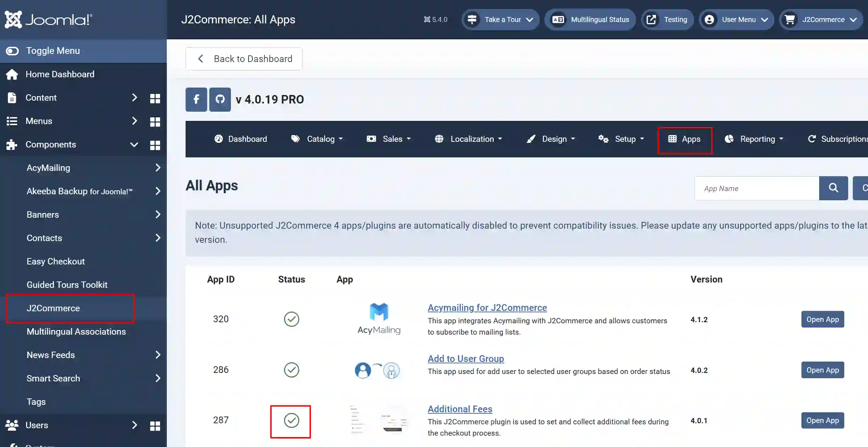Screen dimensions: 868x447
Task: Click the Joomla! logo
Action: point(49,19)
